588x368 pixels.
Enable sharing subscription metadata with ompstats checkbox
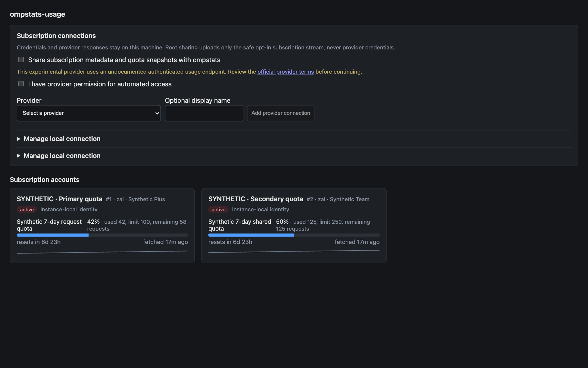[21, 60]
